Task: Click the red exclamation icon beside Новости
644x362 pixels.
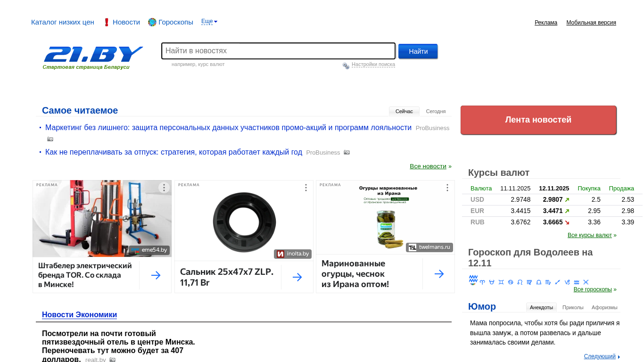Action: (x=107, y=22)
